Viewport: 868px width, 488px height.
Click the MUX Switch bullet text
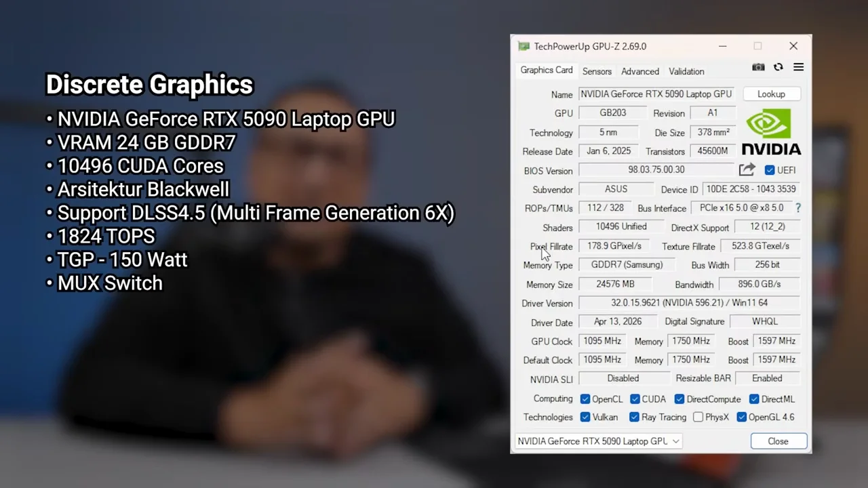110,283
